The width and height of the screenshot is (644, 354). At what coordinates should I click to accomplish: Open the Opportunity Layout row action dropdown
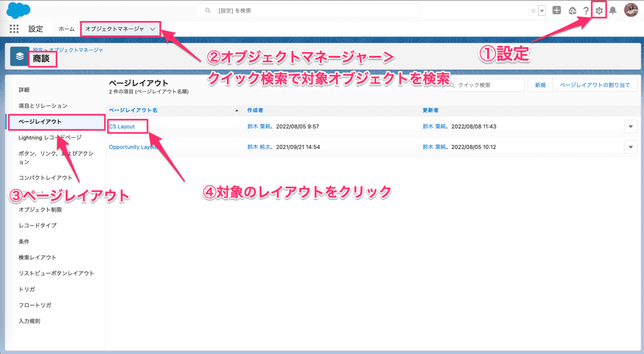[631, 147]
